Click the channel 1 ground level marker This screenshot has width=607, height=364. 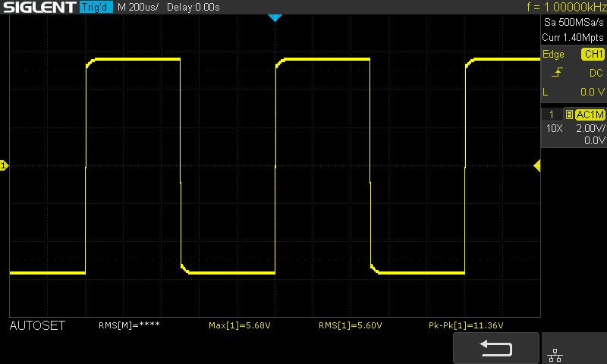coord(4,165)
